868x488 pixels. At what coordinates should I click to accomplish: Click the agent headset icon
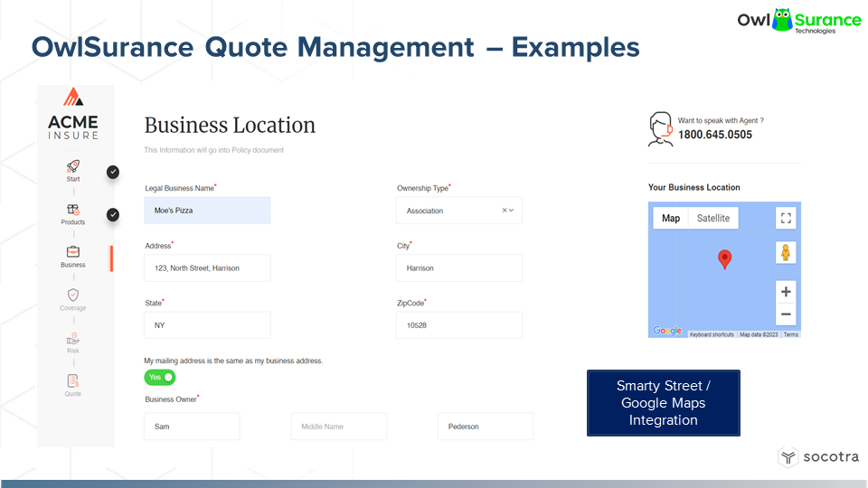[660, 129]
